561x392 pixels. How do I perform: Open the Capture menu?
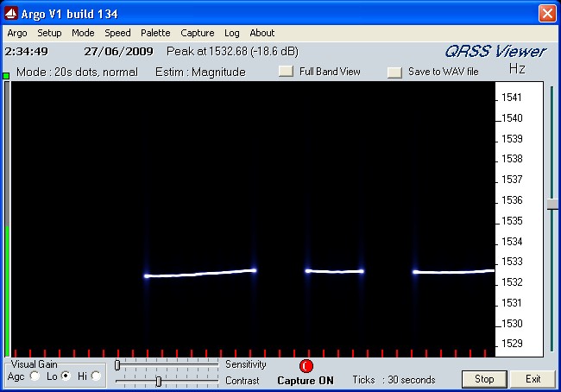pos(197,33)
